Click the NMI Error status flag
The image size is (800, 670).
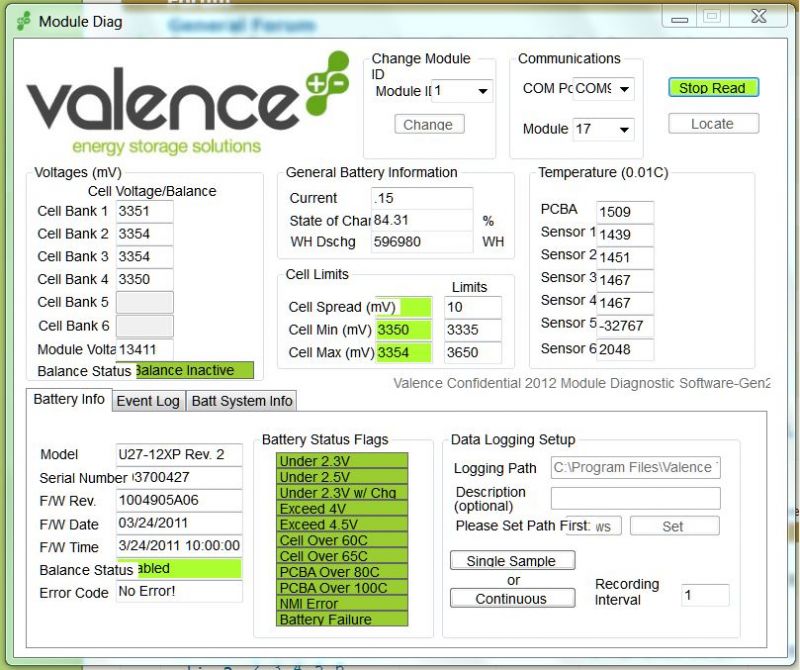coord(342,603)
